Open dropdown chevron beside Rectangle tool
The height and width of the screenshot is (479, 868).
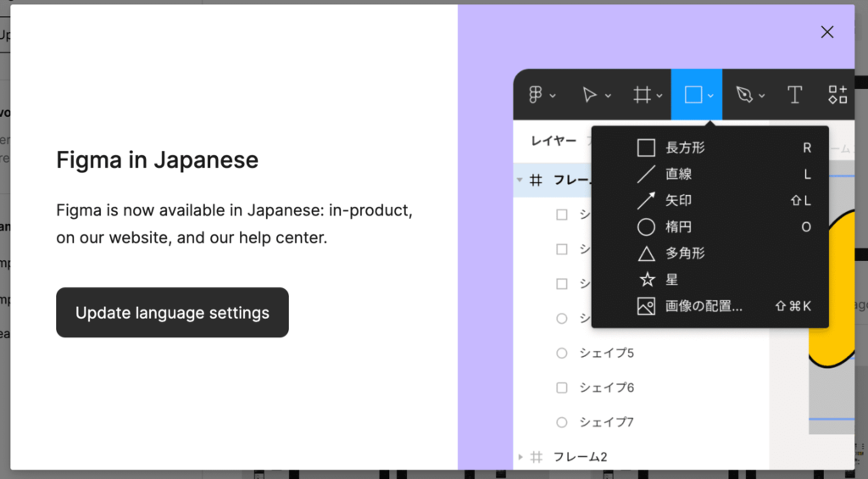pos(711,96)
